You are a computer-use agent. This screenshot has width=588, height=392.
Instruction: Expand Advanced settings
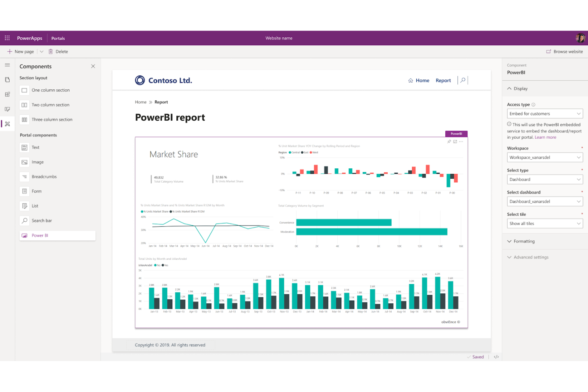coord(531,257)
